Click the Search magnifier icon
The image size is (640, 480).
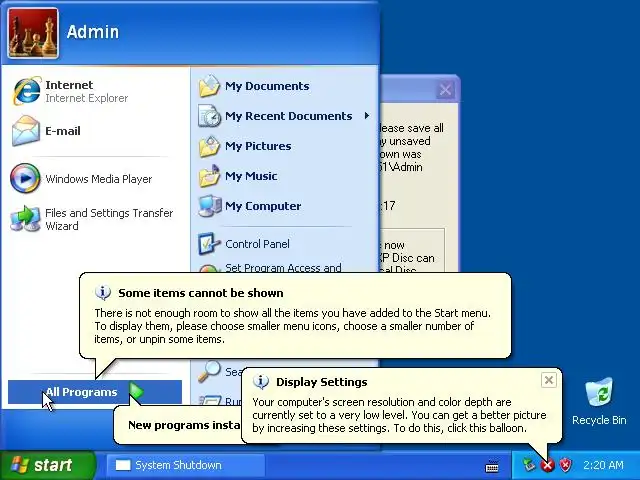(x=209, y=371)
